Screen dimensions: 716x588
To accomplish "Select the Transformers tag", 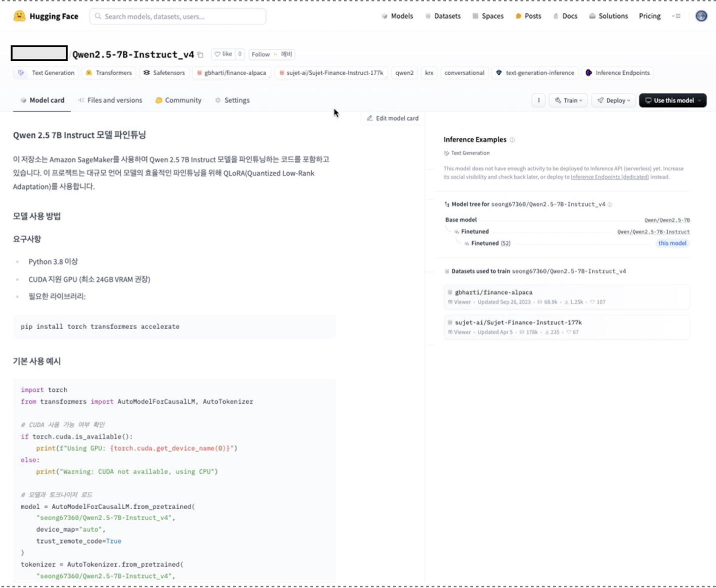I will click(x=109, y=73).
